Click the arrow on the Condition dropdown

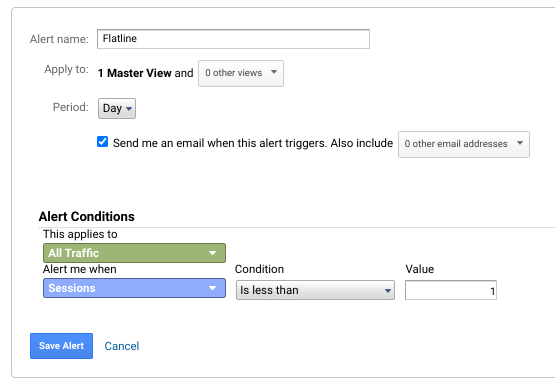click(x=388, y=291)
